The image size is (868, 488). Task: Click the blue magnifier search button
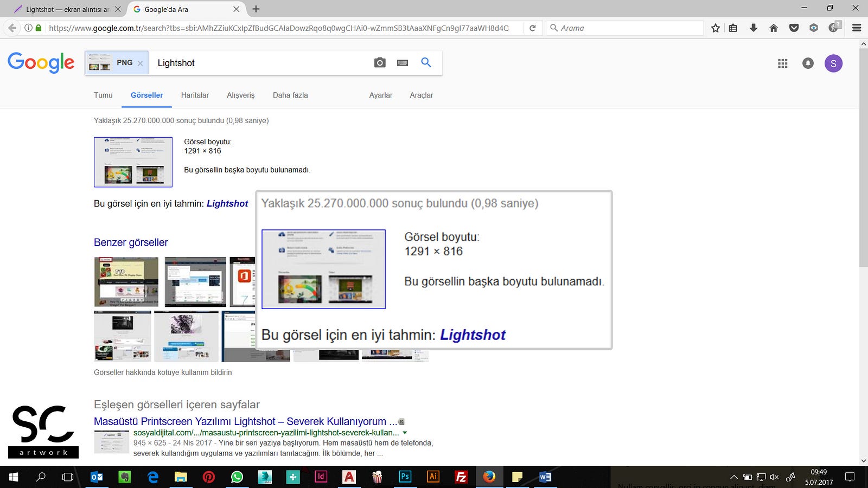[x=426, y=62]
